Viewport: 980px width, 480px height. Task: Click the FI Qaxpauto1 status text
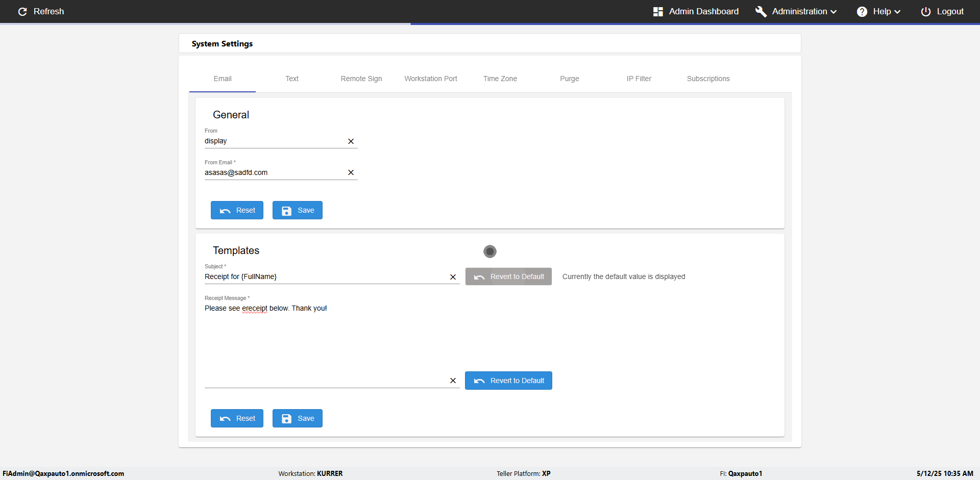click(741, 473)
